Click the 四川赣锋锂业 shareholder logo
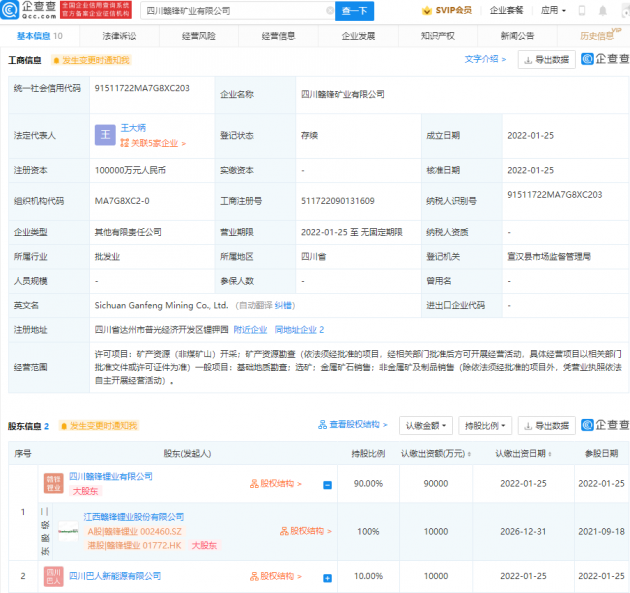The image size is (630, 593). (x=54, y=483)
